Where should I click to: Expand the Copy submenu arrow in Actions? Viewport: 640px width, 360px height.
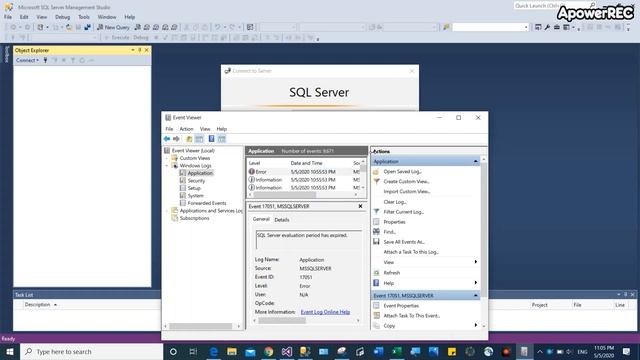click(x=476, y=325)
